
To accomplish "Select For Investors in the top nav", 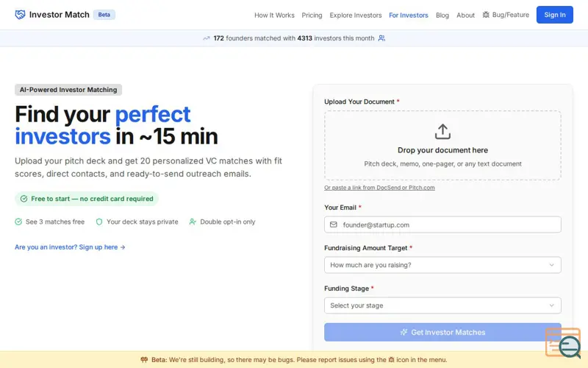I will tap(409, 15).
